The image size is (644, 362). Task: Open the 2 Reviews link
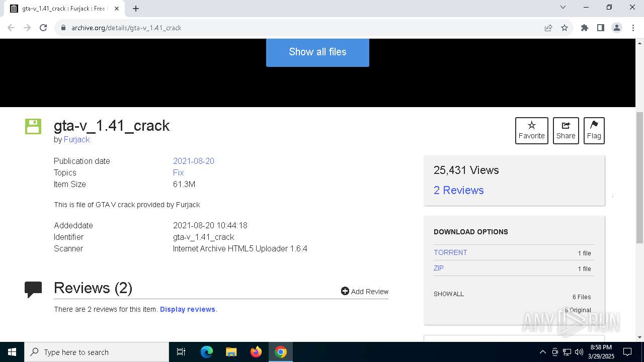tap(459, 190)
